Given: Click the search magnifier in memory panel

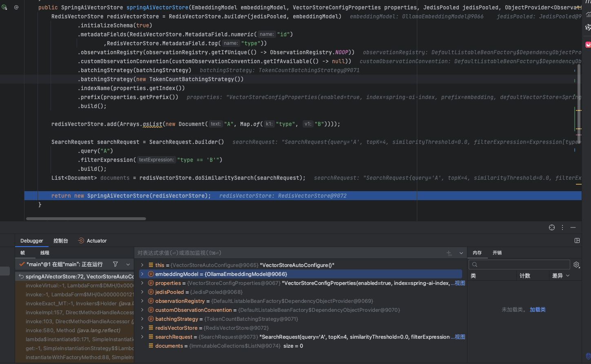Looking at the screenshot, I should [x=475, y=265].
